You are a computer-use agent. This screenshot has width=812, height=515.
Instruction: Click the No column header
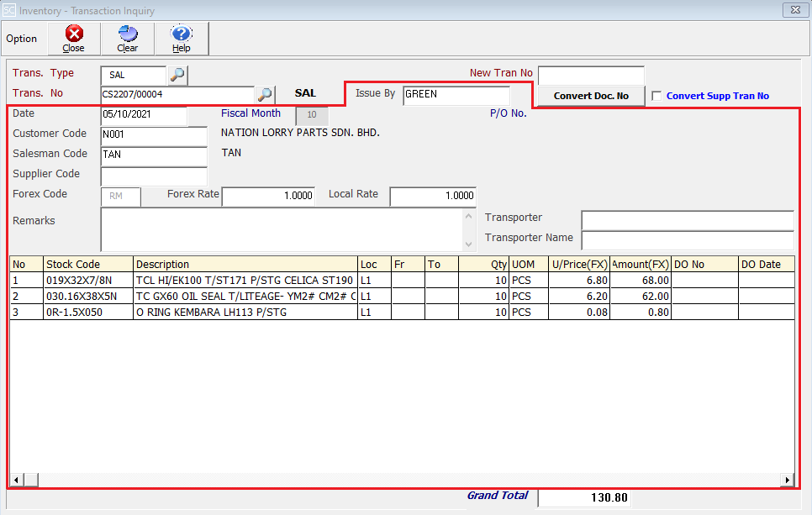26,264
